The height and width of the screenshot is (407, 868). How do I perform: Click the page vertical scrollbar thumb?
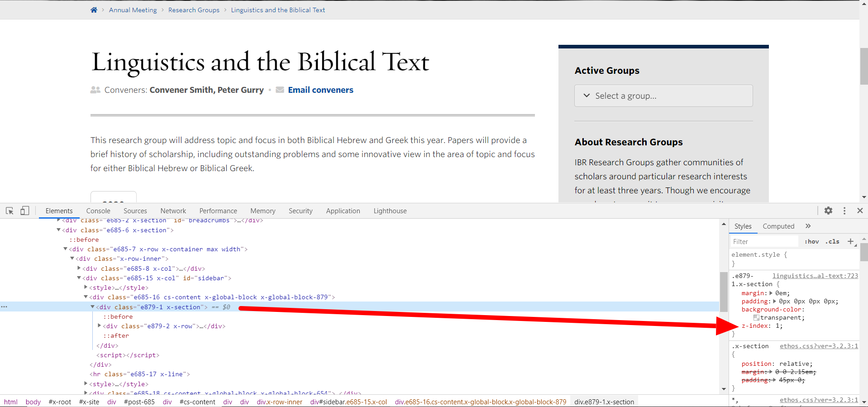click(864, 66)
